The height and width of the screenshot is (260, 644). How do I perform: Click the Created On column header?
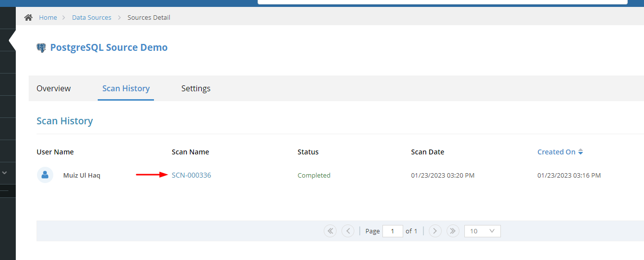556,152
